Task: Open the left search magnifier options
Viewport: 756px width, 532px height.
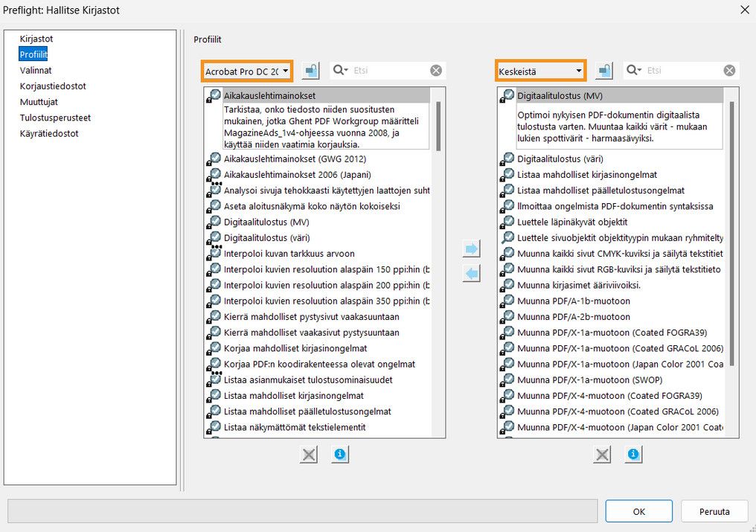Action: coord(340,71)
